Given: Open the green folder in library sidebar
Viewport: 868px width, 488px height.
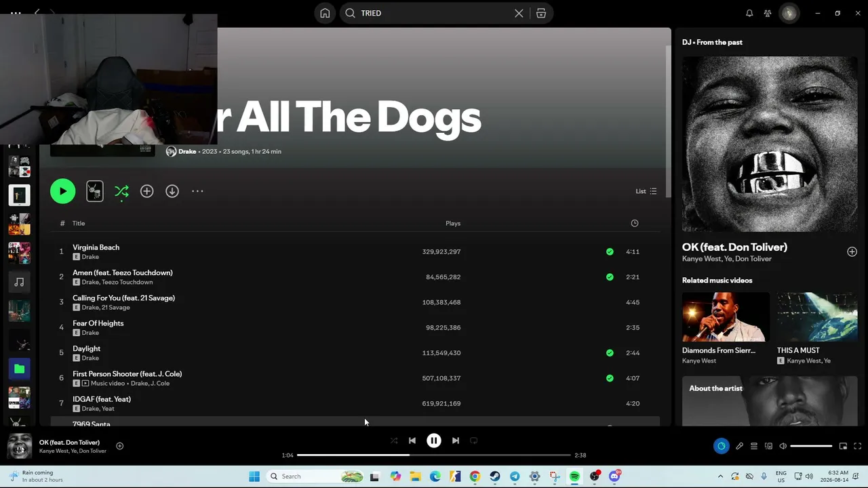Looking at the screenshot, I should click(19, 369).
